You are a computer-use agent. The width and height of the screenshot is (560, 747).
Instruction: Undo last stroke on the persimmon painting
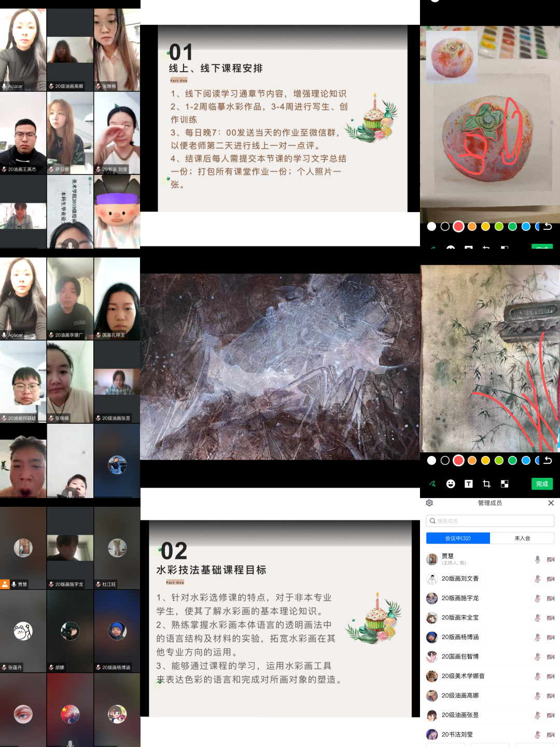coord(548,226)
